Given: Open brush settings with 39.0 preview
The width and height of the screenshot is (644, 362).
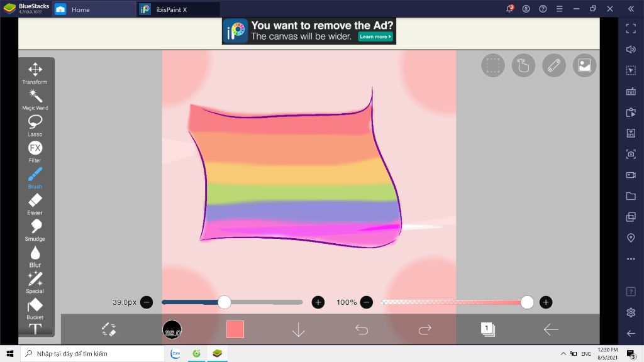Looking at the screenshot, I should [x=172, y=329].
